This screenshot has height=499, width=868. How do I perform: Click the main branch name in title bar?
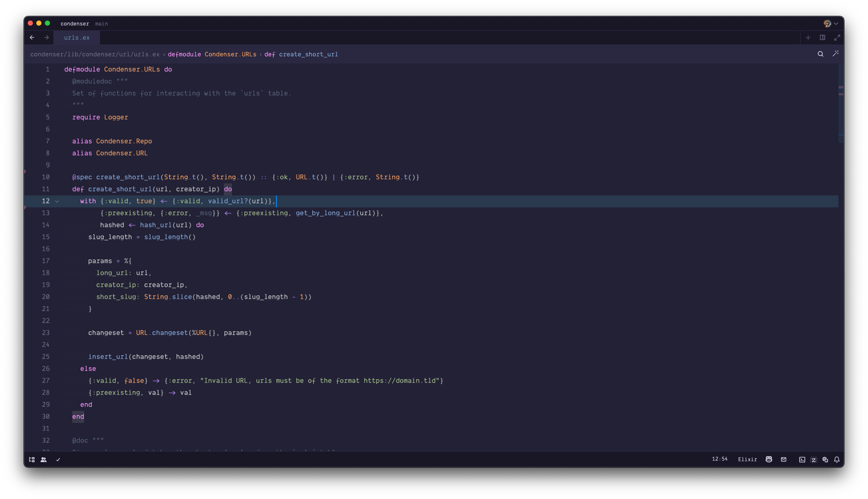pyautogui.click(x=102, y=24)
